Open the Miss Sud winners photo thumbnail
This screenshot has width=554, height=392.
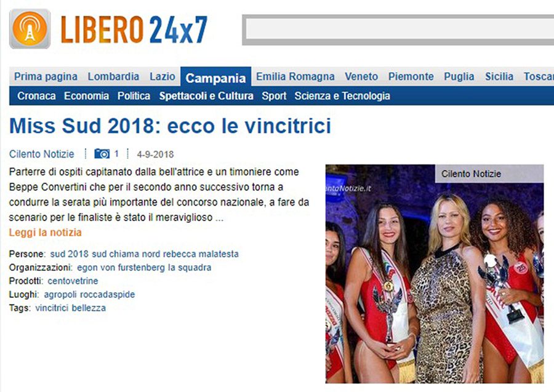[435, 274]
